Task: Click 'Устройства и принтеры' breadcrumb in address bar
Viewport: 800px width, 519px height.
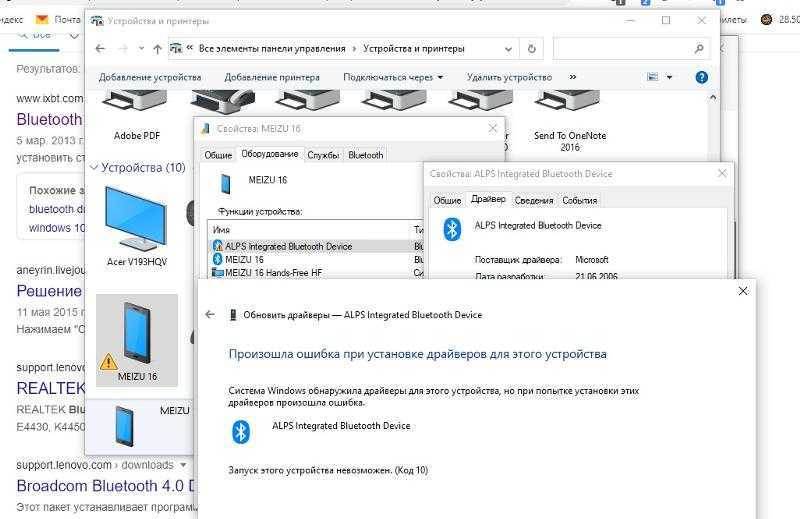Action: tap(414, 49)
